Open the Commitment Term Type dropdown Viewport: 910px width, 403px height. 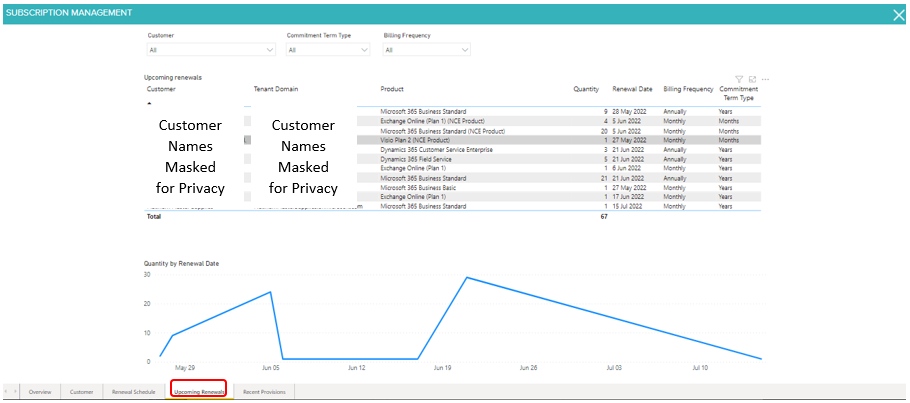click(328, 50)
